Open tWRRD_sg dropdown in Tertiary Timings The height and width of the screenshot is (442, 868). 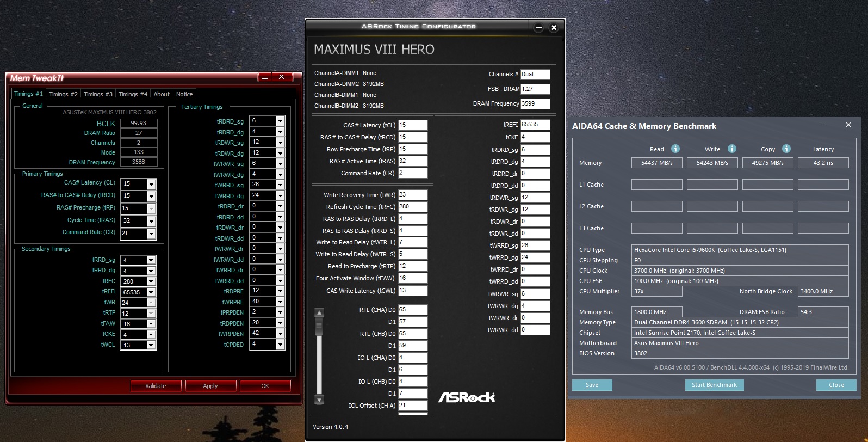click(x=280, y=185)
